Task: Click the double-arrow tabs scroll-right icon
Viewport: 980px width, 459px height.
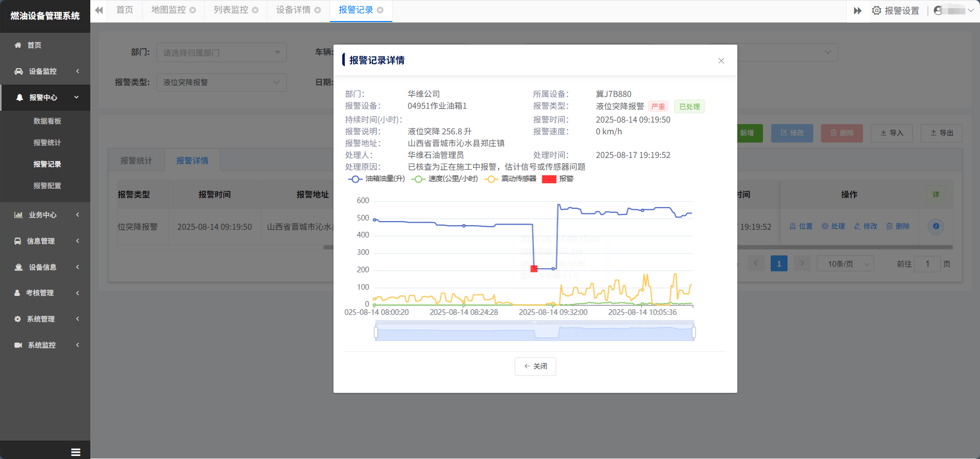Action: tap(857, 11)
